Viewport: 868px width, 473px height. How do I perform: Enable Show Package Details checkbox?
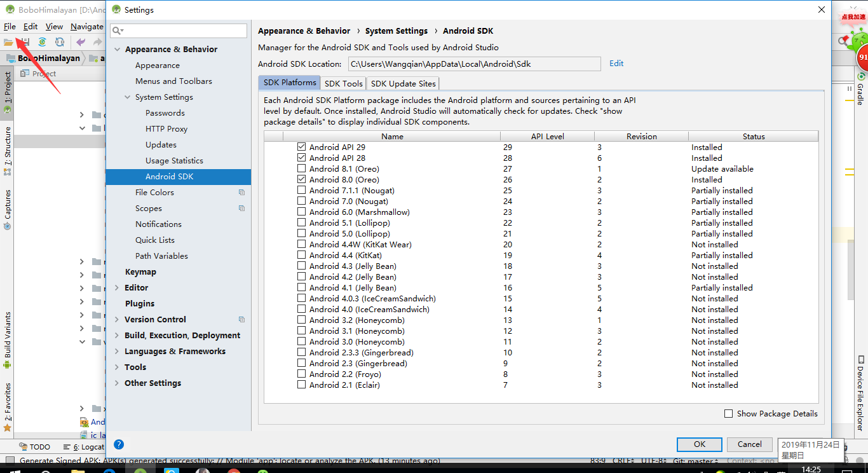click(729, 413)
